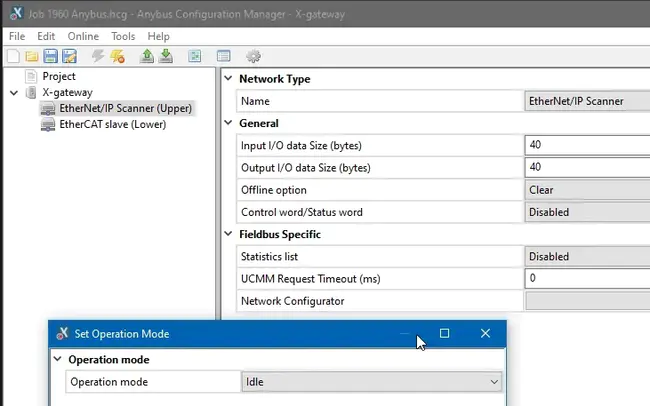Select the Project tree item
Viewport: 650px width, 406px height.
pos(58,76)
